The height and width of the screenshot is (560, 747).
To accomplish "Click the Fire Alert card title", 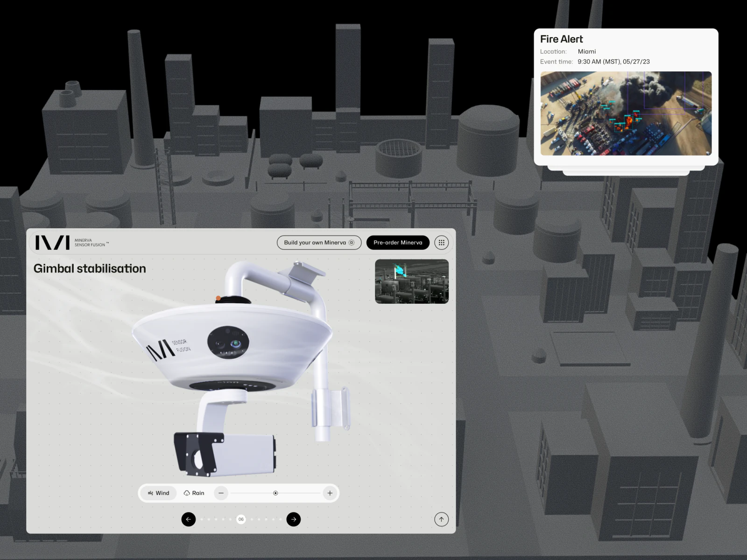I will pyautogui.click(x=562, y=39).
